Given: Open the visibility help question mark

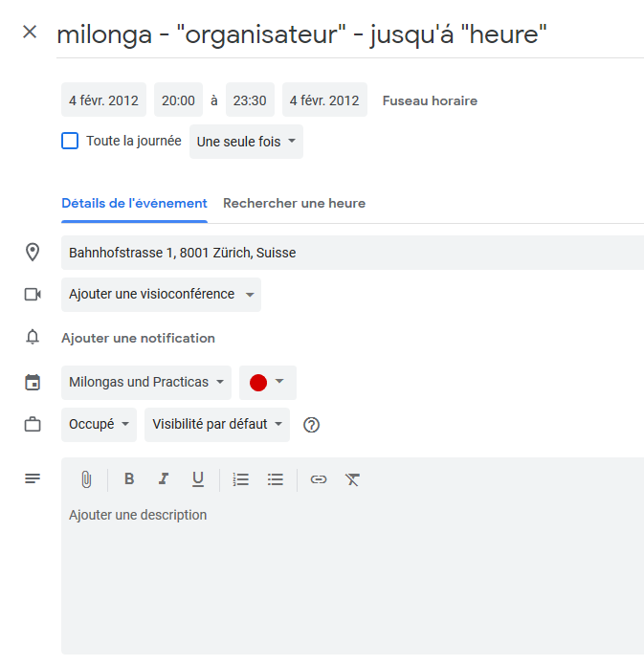Looking at the screenshot, I should (x=311, y=425).
